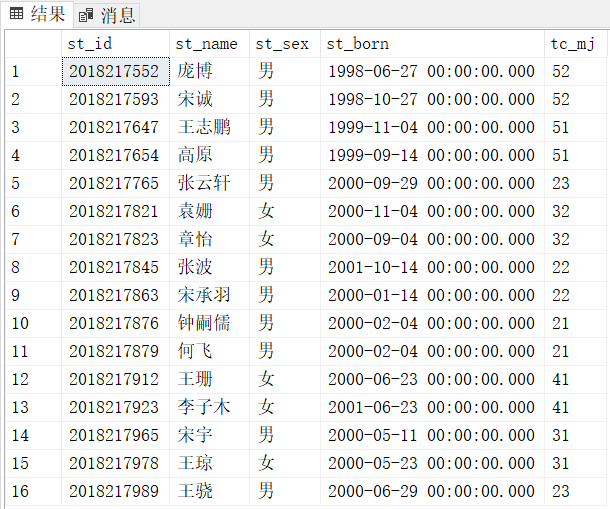
Task: Click birth date 1998-10-27 00:00:00.000
Action: [432, 100]
